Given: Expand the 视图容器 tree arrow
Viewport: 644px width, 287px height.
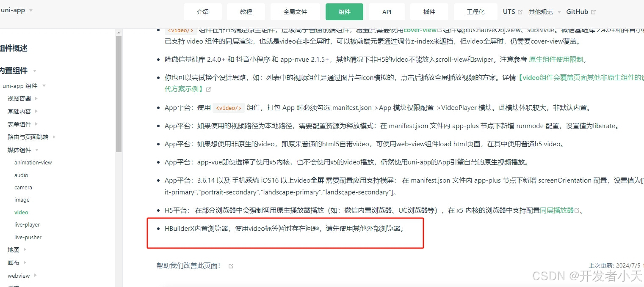Looking at the screenshot, I should (x=36, y=98).
